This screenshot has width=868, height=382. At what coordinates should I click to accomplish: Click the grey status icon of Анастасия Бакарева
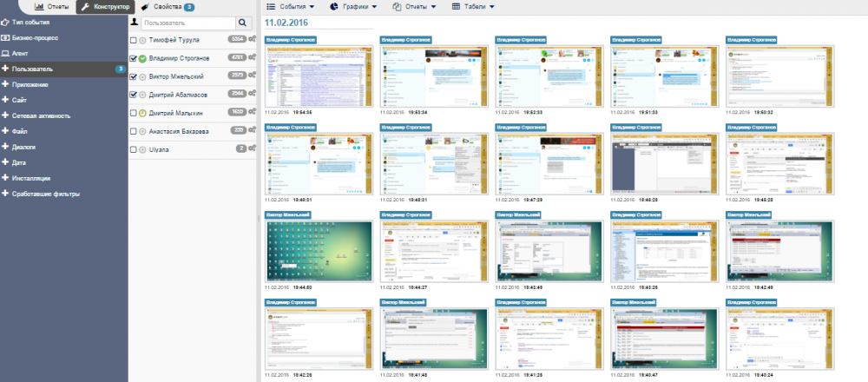pos(142,132)
